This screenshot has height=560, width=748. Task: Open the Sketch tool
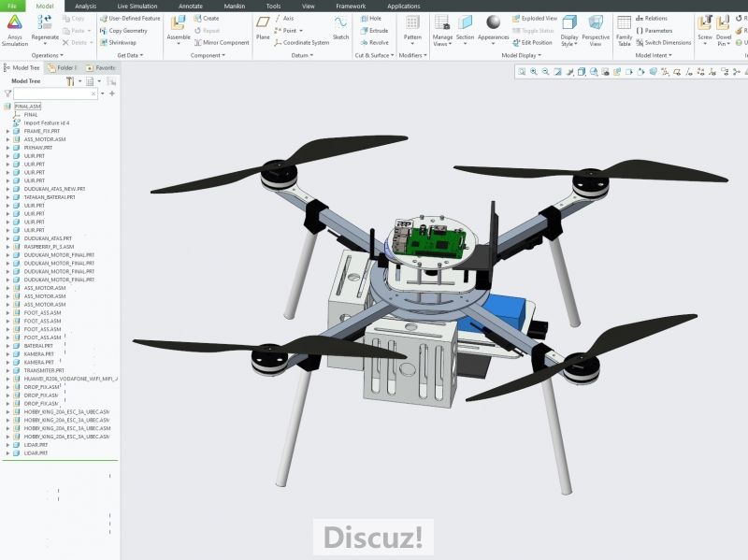[340, 28]
